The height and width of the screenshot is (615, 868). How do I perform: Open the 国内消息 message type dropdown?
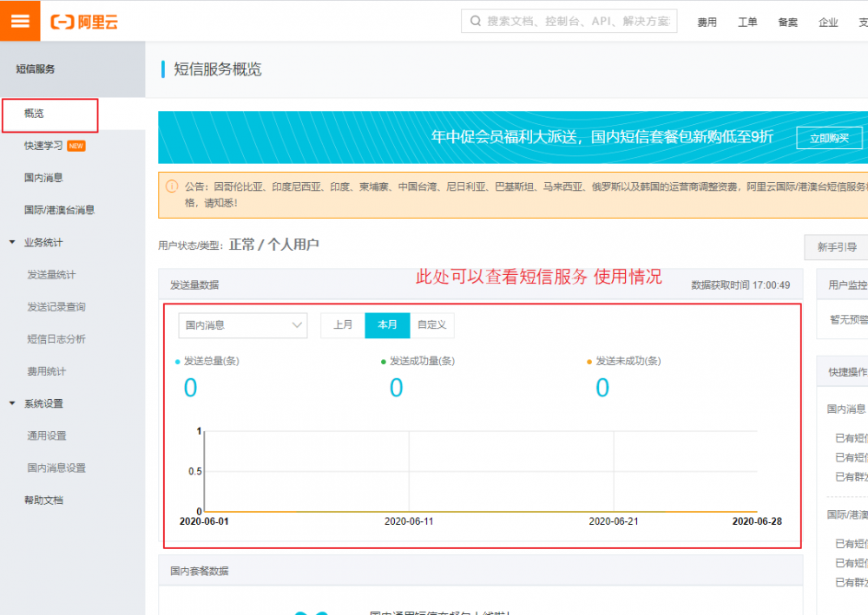click(242, 325)
